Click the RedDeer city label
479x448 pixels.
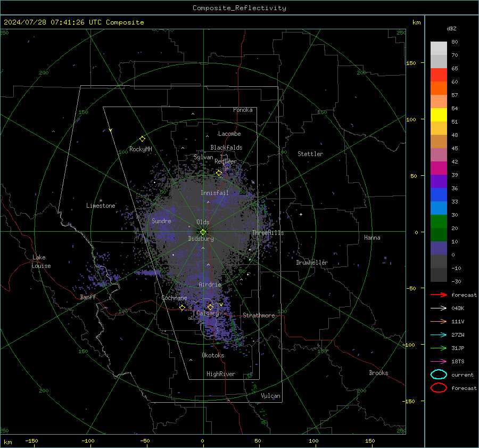(x=226, y=161)
